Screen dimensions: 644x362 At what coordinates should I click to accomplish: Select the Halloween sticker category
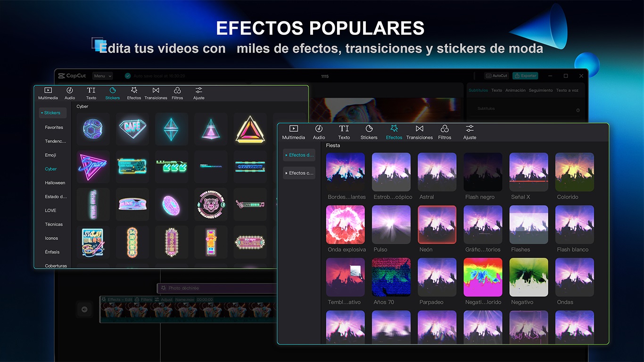tap(55, 183)
